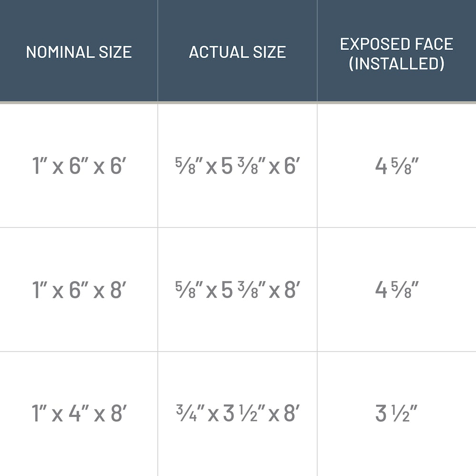Select exposed face 4 5/8" in first row
The height and width of the screenshot is (476, 476).
tap(396, 166)
